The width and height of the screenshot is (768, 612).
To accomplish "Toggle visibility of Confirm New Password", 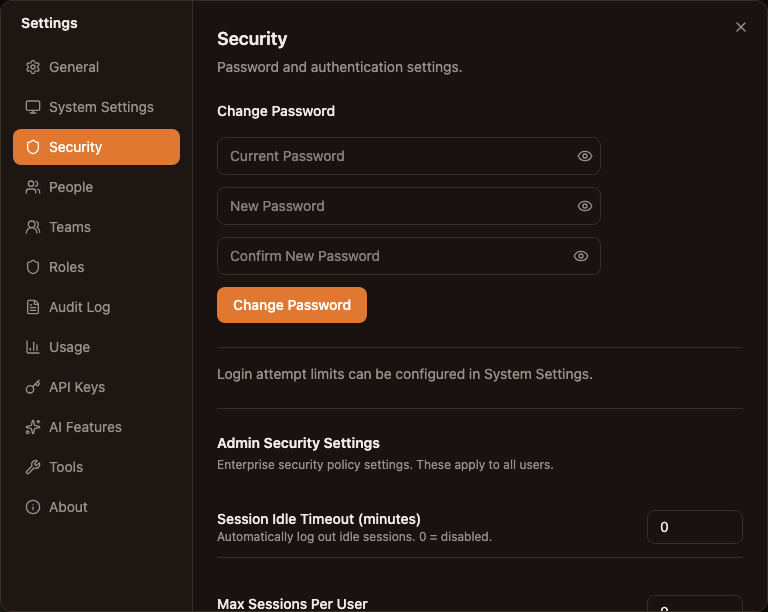I will [581, 256].
